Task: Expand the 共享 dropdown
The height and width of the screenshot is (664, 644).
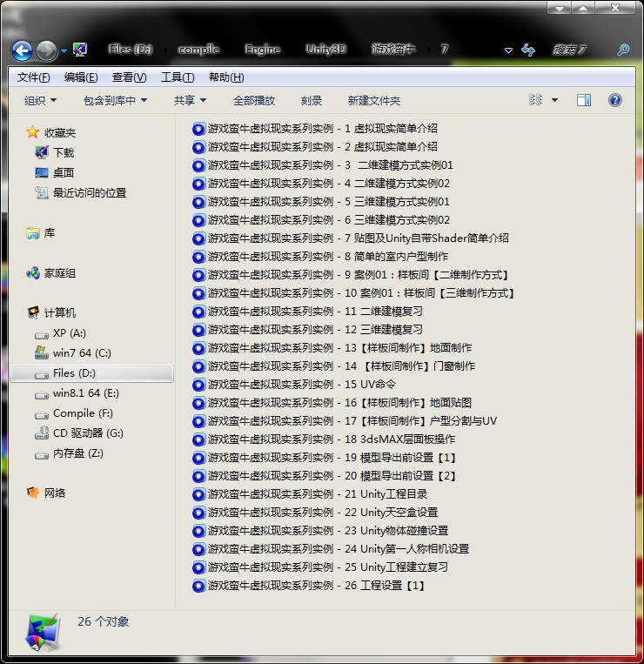Action: coord(190,100)
